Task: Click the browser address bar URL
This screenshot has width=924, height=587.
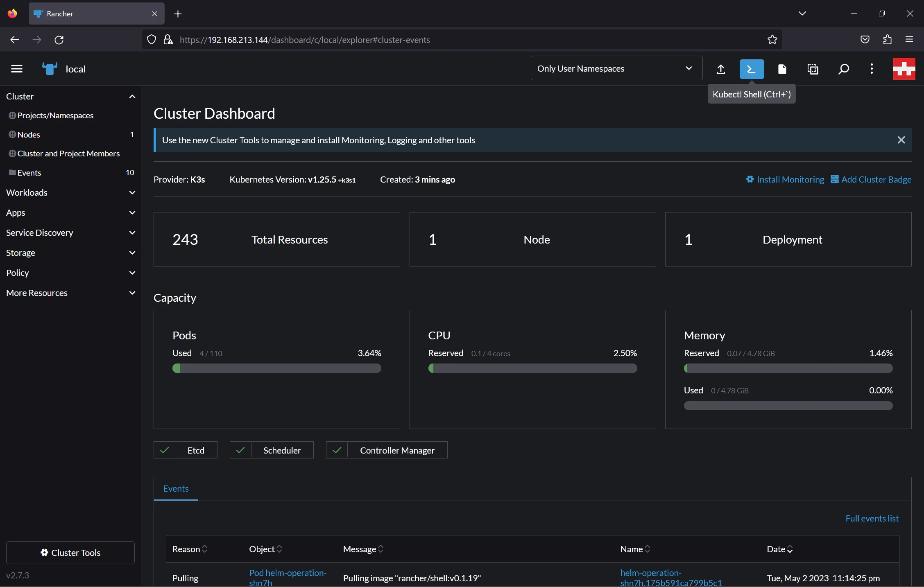Action: point(305,40)
